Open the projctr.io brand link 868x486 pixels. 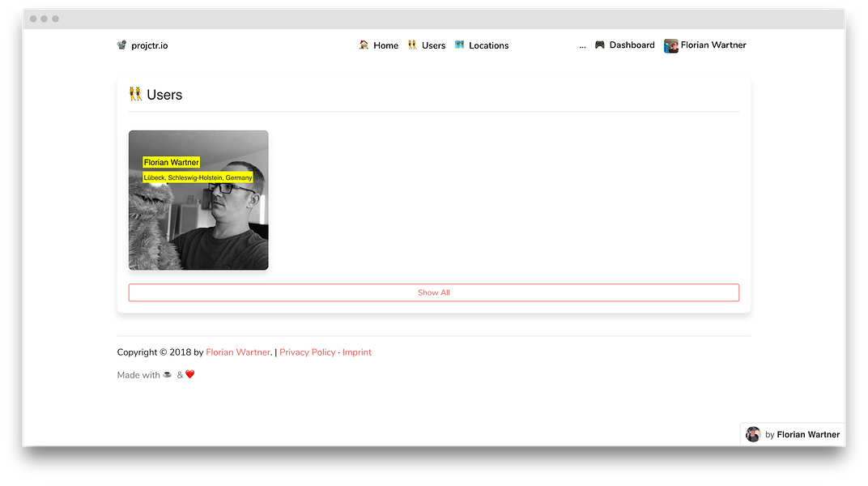(150, 45)
